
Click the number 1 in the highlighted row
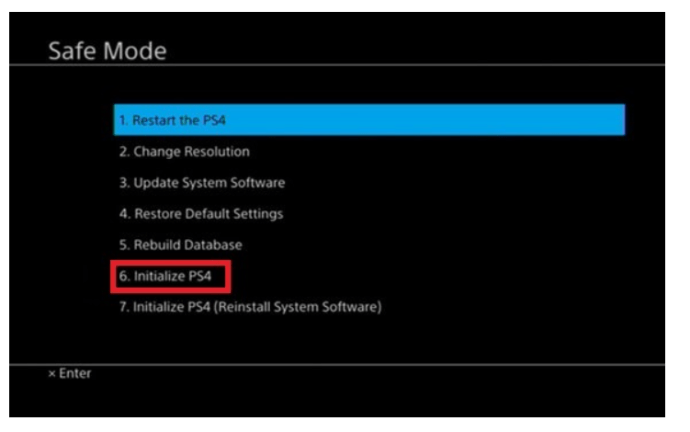click(x=123, y=120)
